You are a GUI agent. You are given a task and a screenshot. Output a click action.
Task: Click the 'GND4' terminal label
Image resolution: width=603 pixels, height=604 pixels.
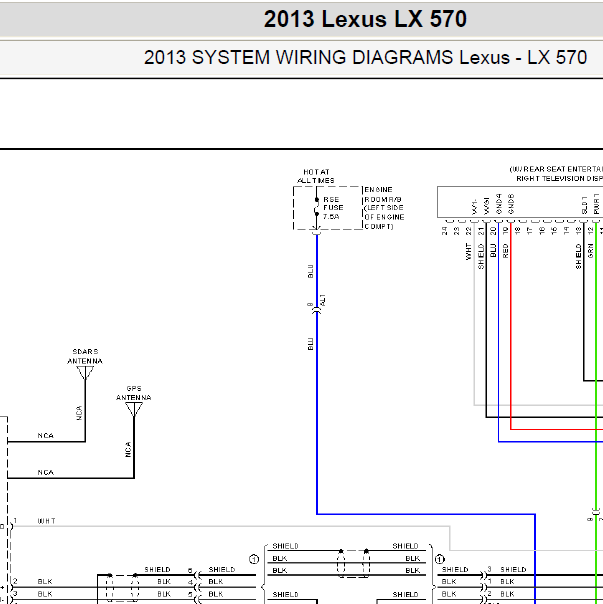[499, 204]
